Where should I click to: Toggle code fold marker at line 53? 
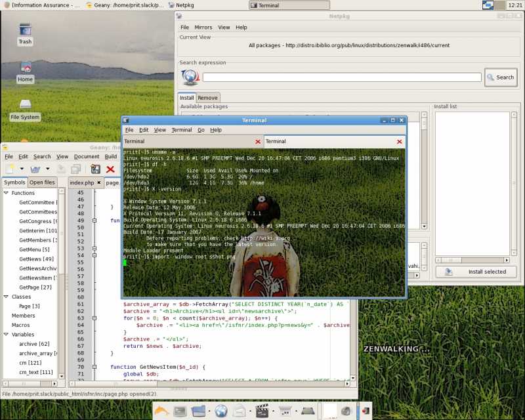(94, 248)
